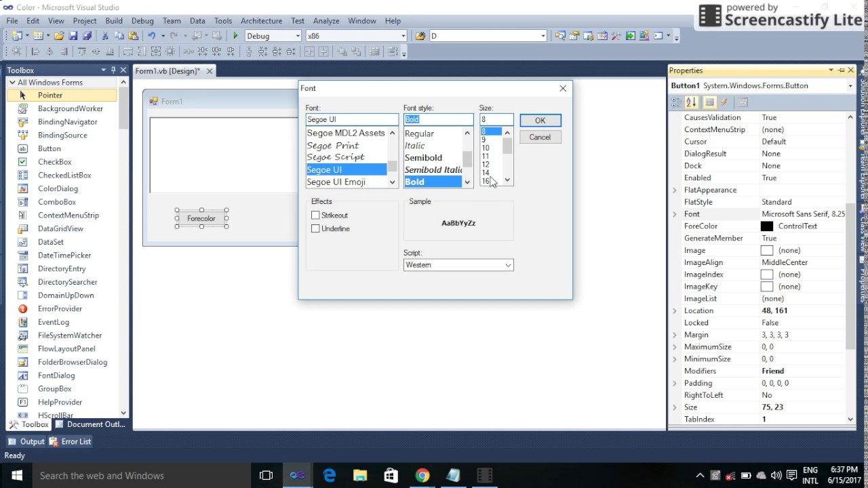
Task: Switch to the Form1.vb [Design] tab
Action: point(167,70)
